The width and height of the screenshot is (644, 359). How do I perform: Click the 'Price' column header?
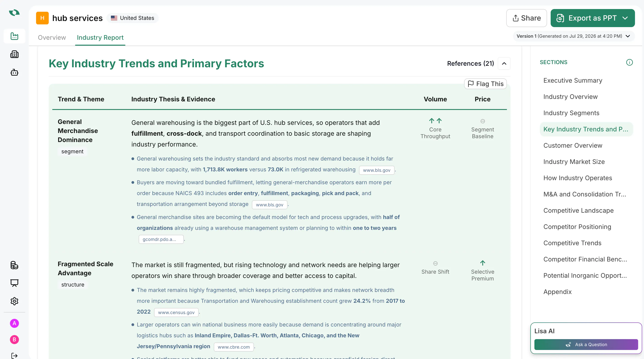click(482, 99)
